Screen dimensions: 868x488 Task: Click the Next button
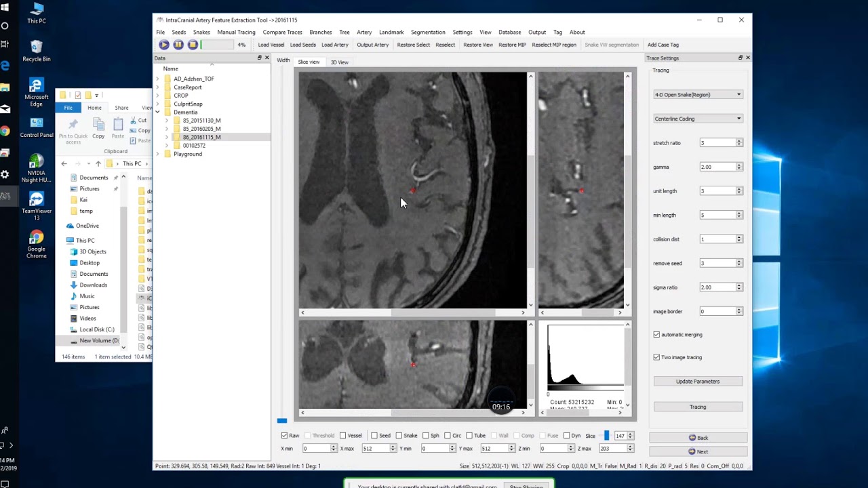click(x=698, y=451)
